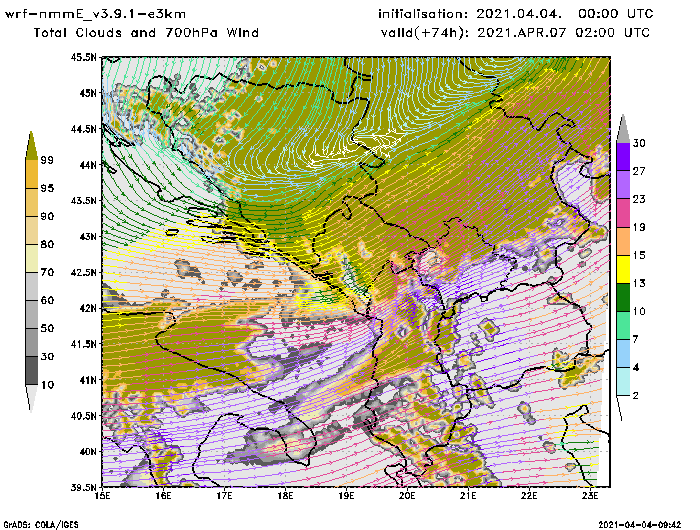Click the 44N latitude label

[x=88, y=165]
